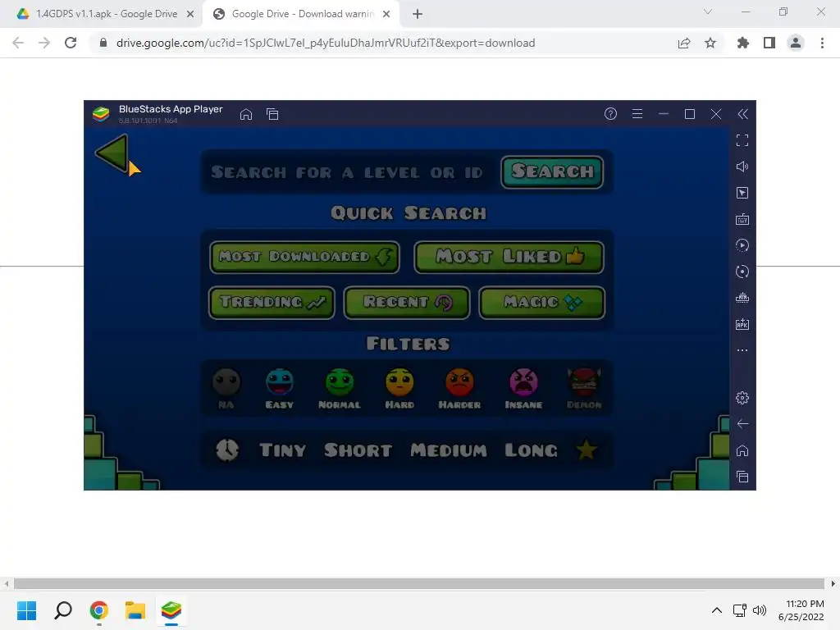Open File Explorer from taskbar
The height and width of the screenshot is (630, 840).
point(135,610)
